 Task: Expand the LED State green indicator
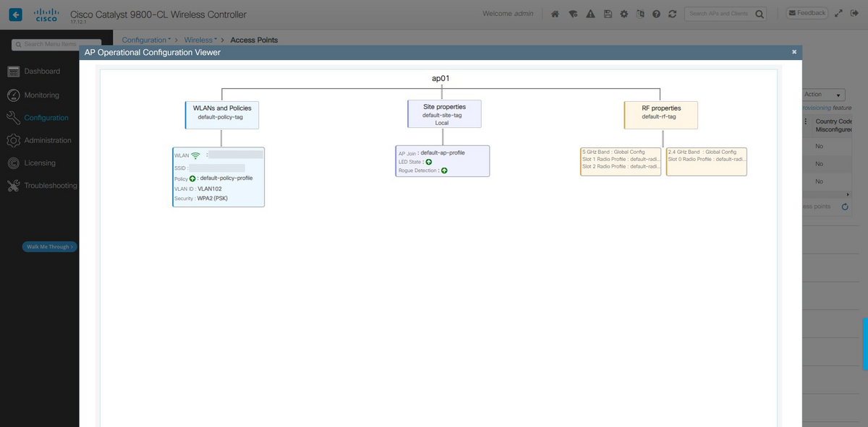pyautogui.click(x=428, y=162)
